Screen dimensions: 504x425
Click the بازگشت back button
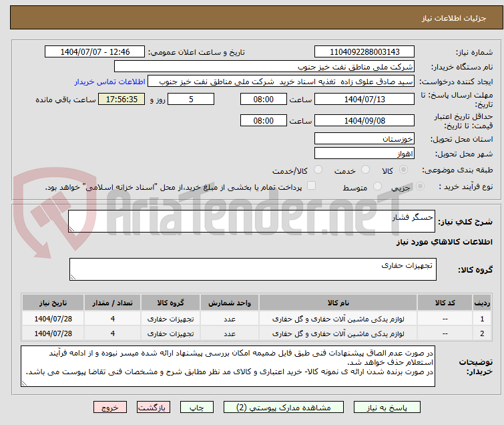click(154, 408)
